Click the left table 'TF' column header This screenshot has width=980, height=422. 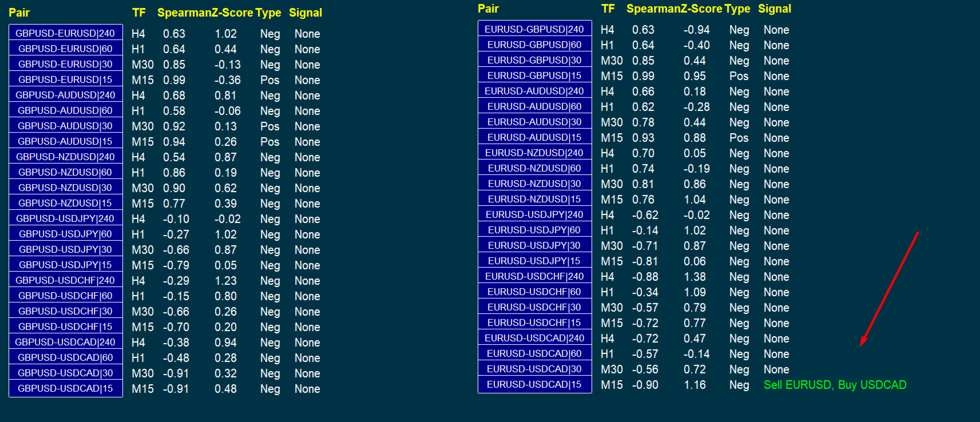138,13
